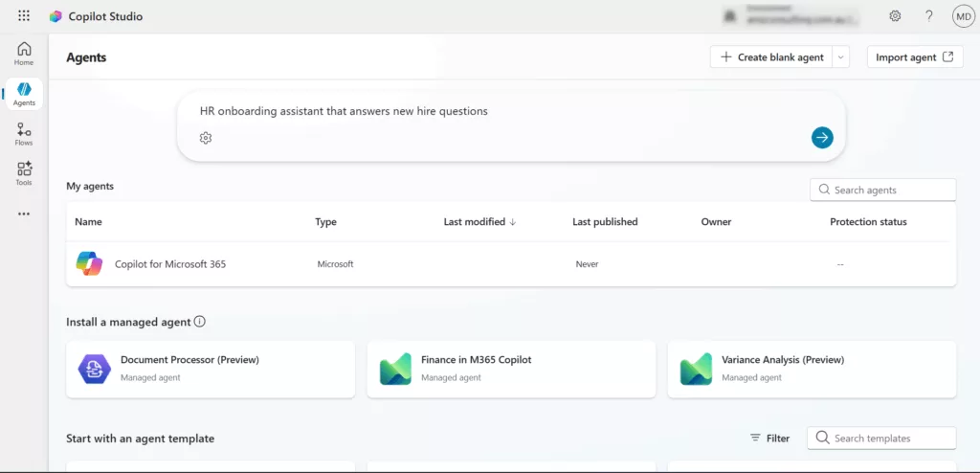Click the Never published cell
This screenshot has width=980, height=473.
point(587,264)
